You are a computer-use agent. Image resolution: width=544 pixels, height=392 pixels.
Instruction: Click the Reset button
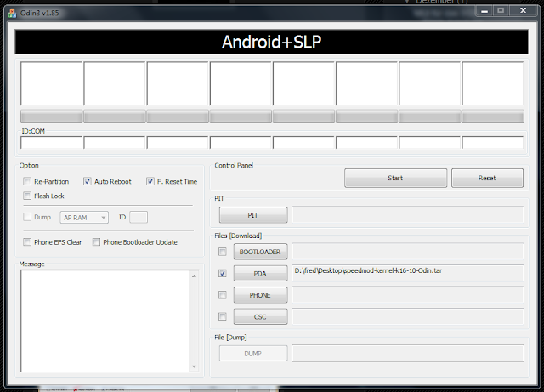click(x=487, y=178)
